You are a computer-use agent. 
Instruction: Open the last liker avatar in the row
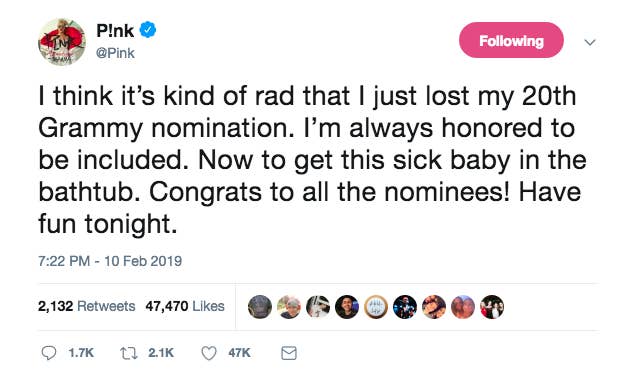point(492,307)
